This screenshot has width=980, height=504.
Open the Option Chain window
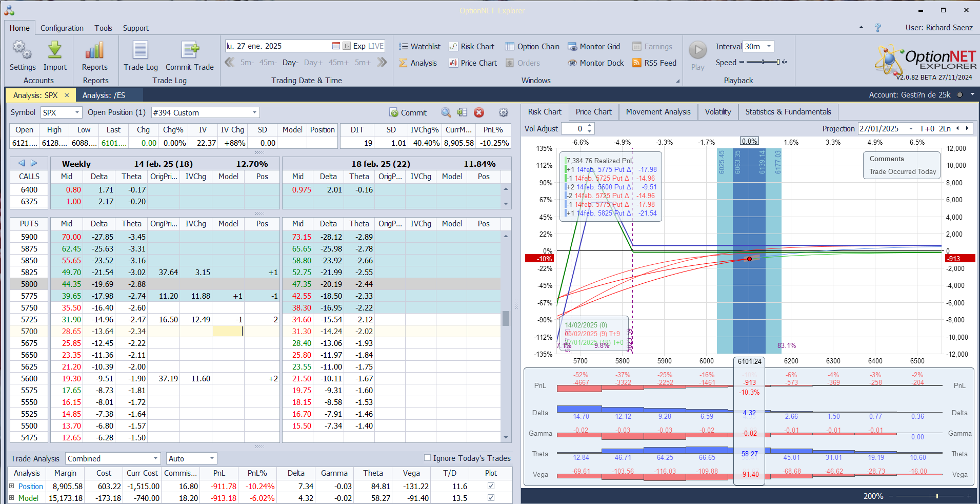532,47
